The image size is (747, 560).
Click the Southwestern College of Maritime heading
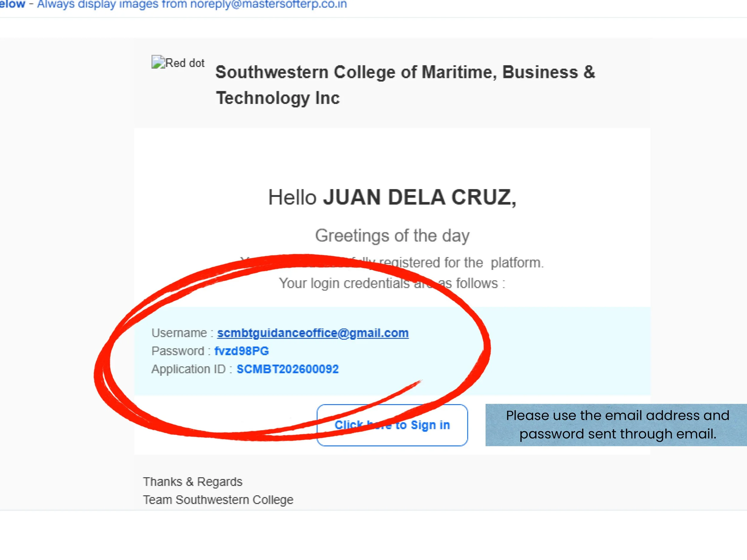[x=405, y=85]
